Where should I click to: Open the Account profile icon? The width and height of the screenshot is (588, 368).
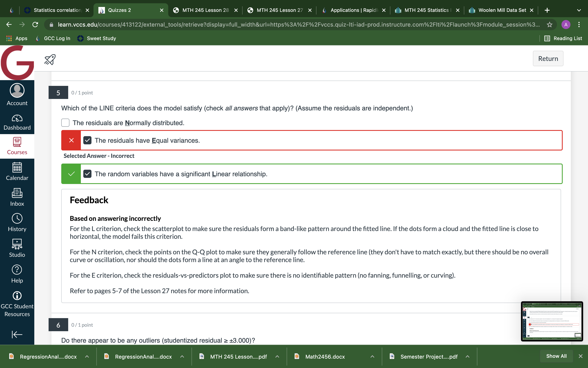point(17,94)
